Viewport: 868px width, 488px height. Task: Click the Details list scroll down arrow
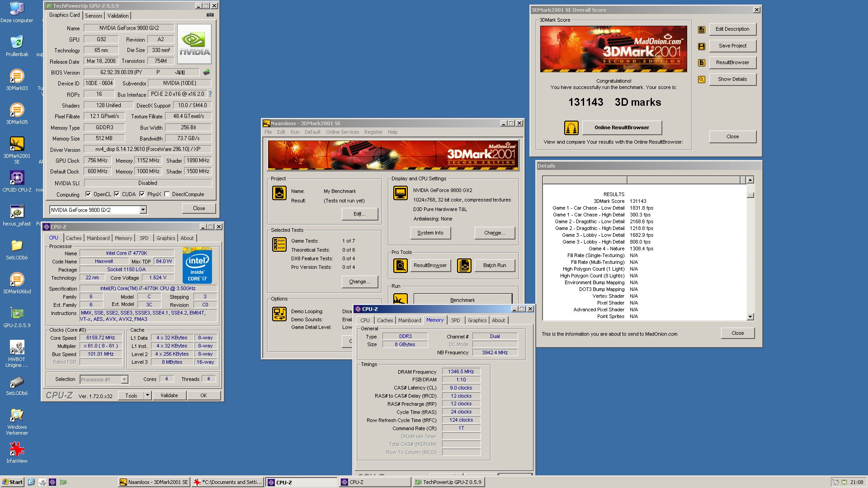(x=750, y=317)
